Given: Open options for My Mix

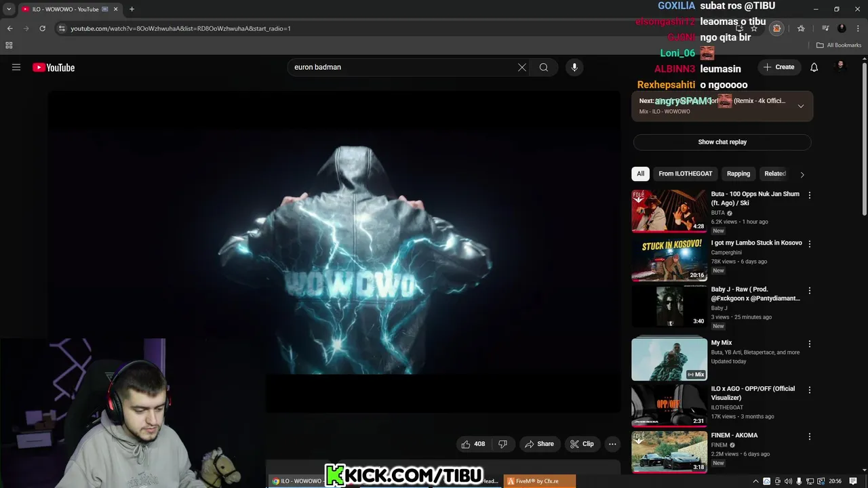Looking at the screenshot, I should (x=809, y=344).
